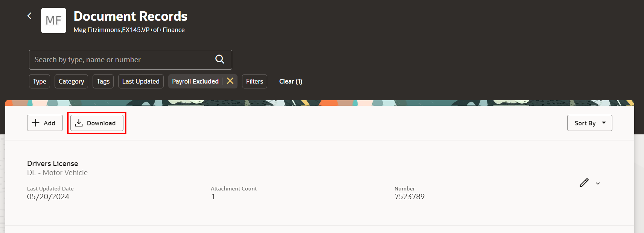
Task: Select the Last Updated filter chip
Action: click(141, 82)
